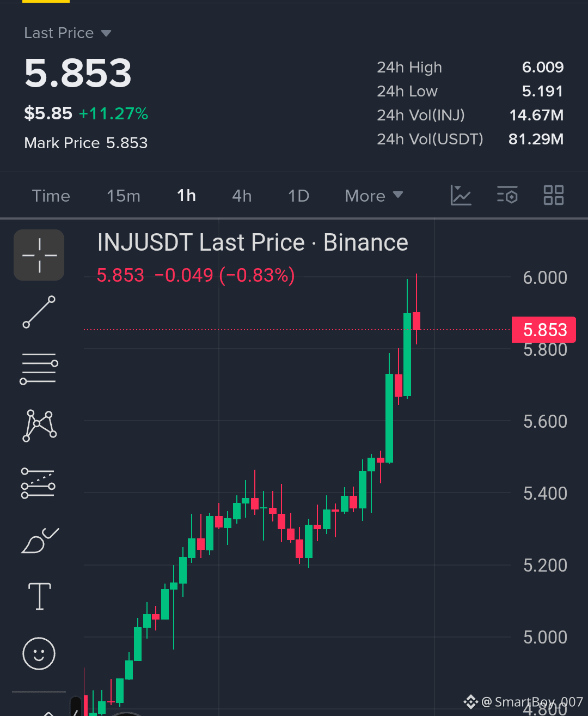
Task: Open chart settings list icon
Action: click(507, 195)
